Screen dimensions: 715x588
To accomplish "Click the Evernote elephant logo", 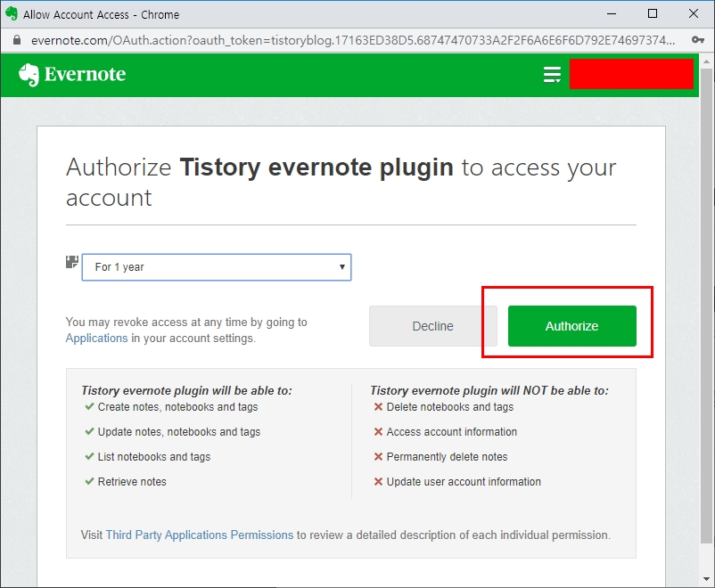I will (29, 74).
